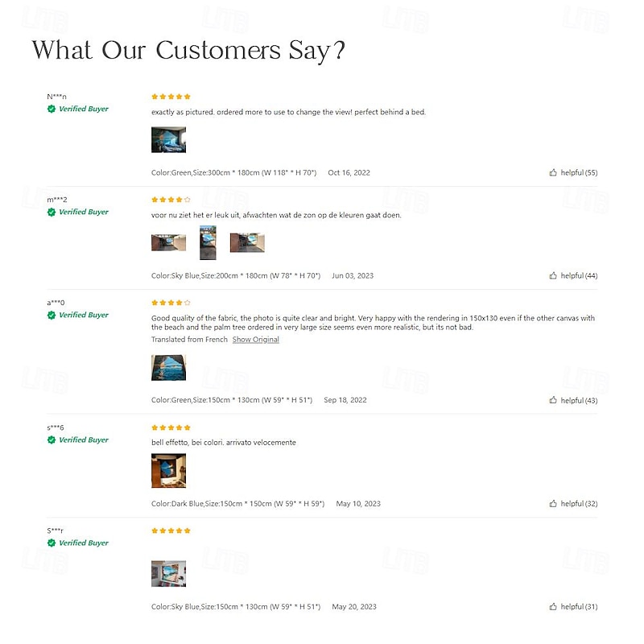Show Original French review text
The width and height of the screenshot is (644, 644).
(x=256, y=340)
